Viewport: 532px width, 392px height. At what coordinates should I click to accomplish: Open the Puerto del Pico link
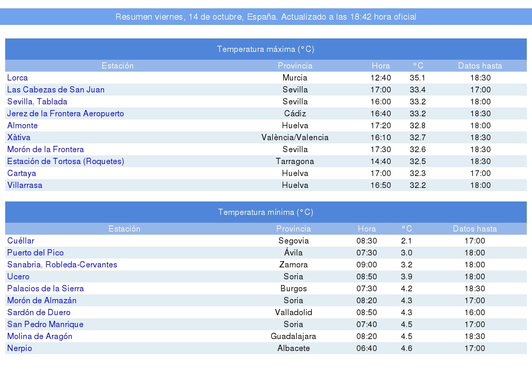[x=35, y=253]
